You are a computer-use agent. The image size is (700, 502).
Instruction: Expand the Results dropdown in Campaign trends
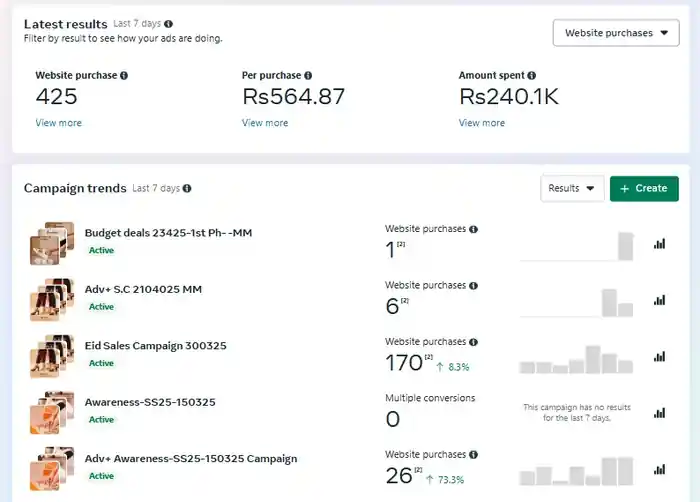coord(572,188)
